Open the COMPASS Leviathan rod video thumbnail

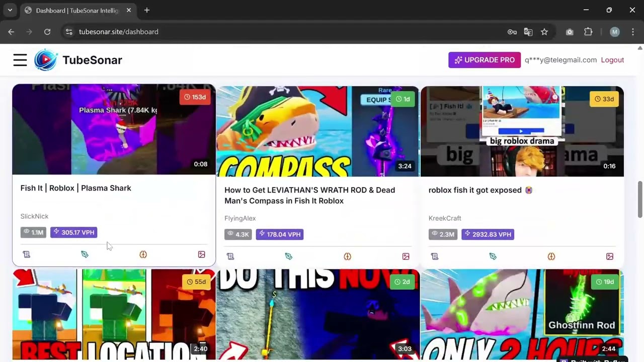tap(318, 131)
